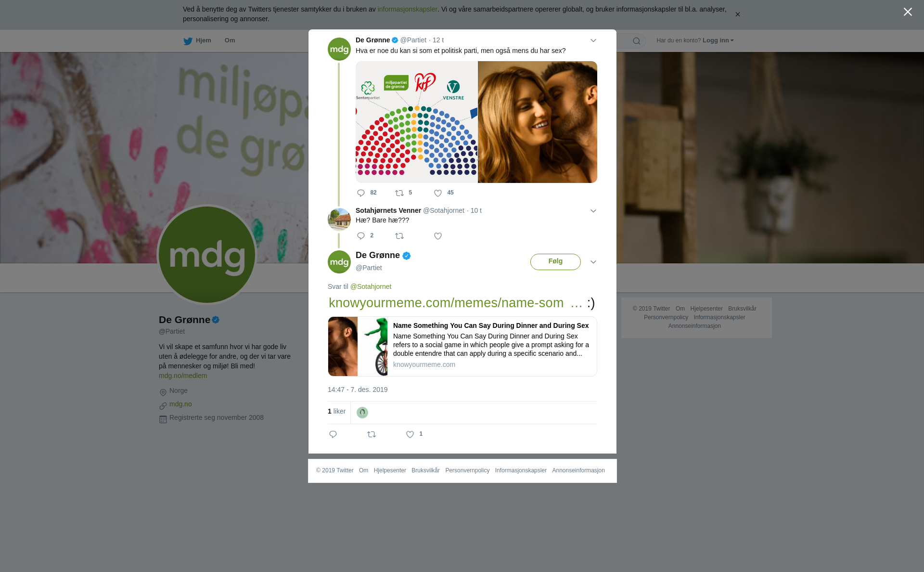This screenshot has height=572, width=924.
Task: Reply to the first De Grønne tweet
Action: coord(361,193)
